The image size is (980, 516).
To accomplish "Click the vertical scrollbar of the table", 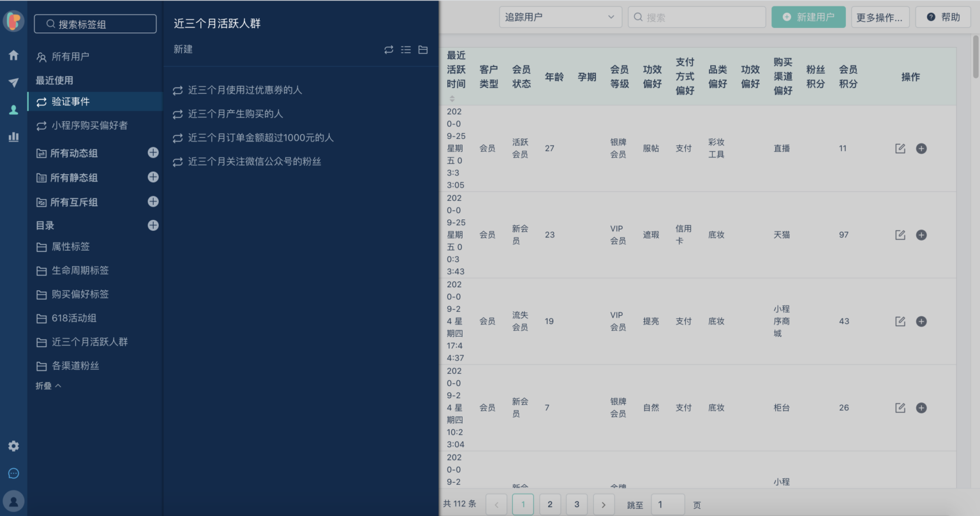I will (976, 57).
